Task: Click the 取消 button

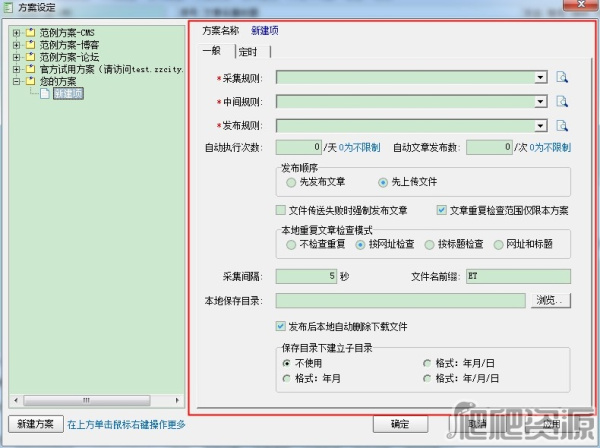Action: point(477,424)
